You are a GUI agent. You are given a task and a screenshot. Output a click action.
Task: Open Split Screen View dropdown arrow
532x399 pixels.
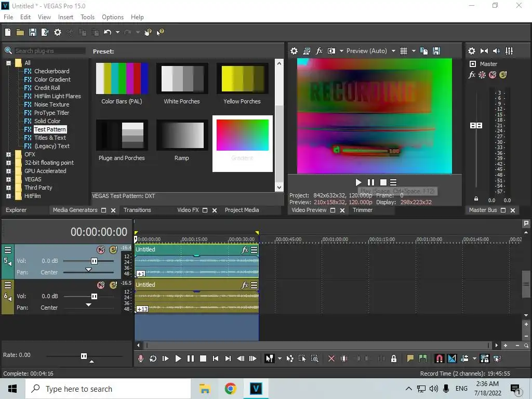point(341,51)
